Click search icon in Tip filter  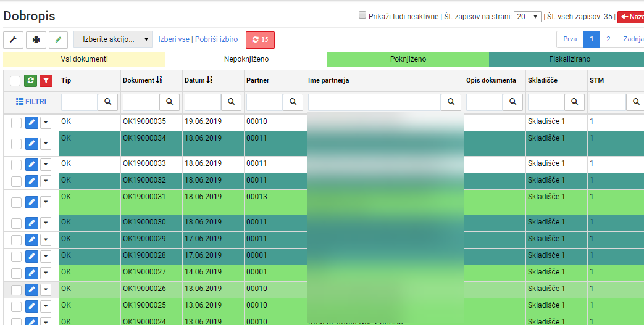107,102
